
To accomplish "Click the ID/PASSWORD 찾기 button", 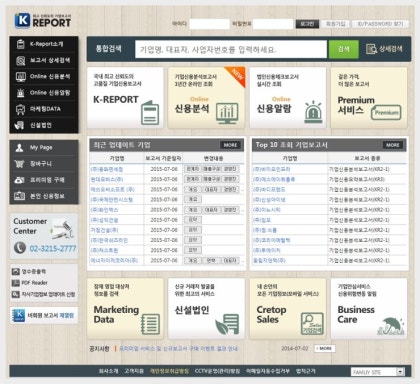I will tap(380, 24).
